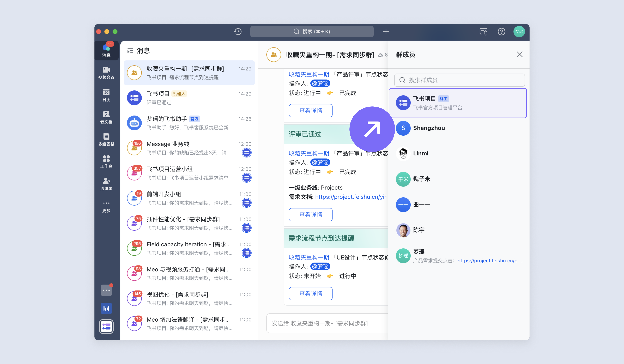Close the 群成员 panel
The image size is (624, 364).
(520, 55)
